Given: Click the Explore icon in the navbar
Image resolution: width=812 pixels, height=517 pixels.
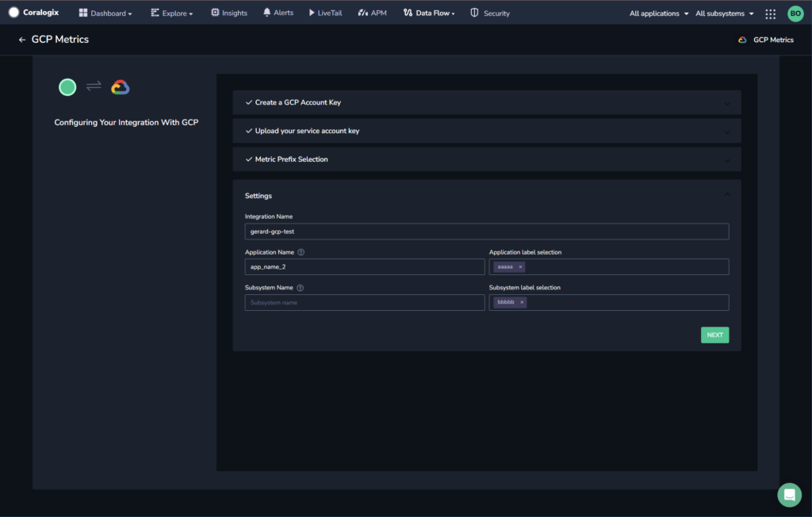Looking at the screenshot, I should point(155,13).
